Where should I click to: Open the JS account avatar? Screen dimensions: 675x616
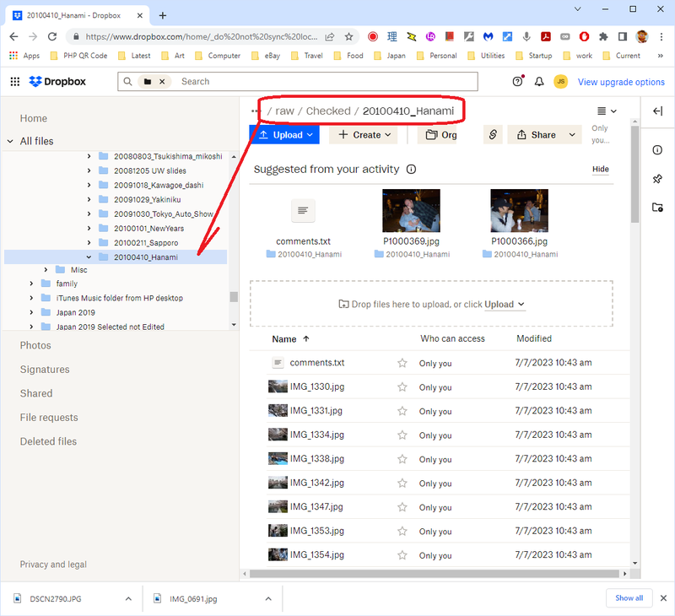561,82
